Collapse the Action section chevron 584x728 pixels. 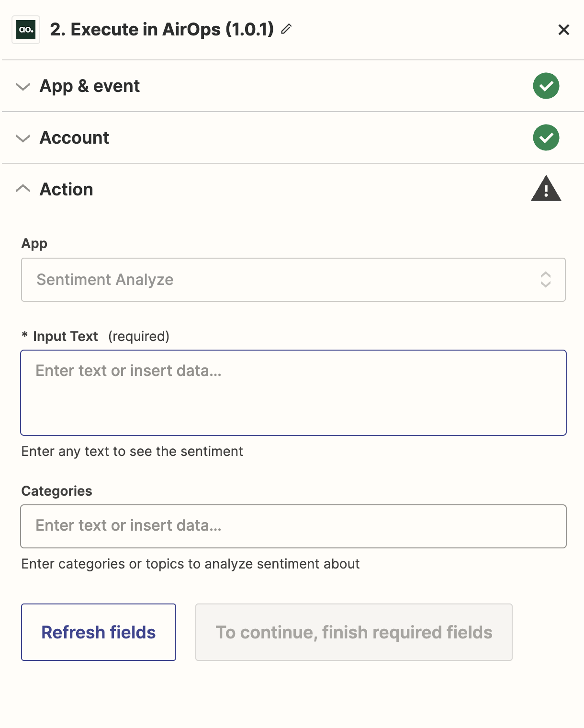click(23, 189)
